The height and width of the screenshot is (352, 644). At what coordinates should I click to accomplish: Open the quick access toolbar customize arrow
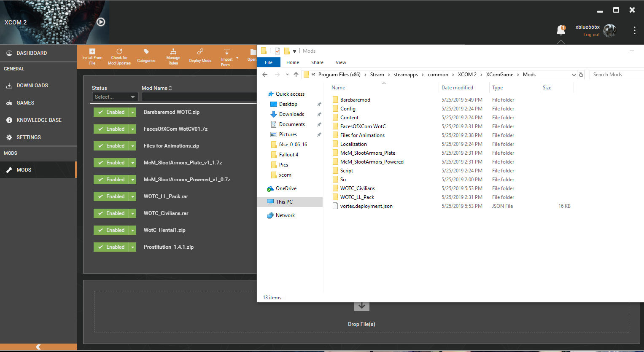point(294,51)
